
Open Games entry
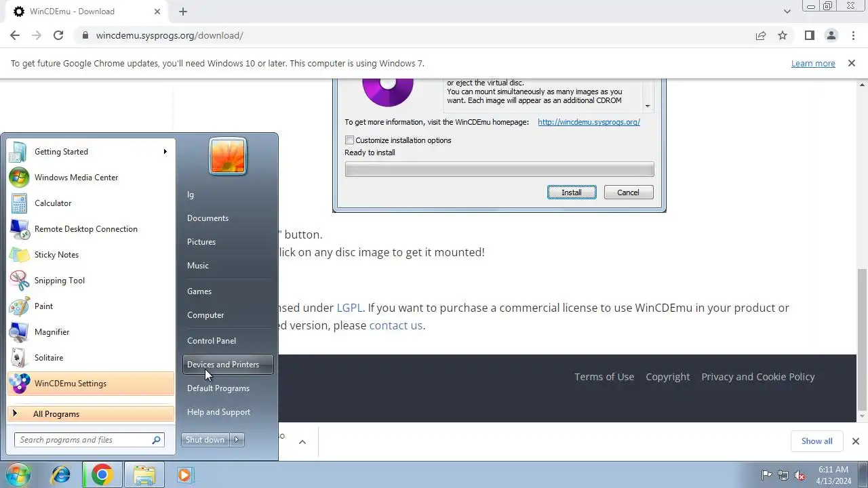199,291
